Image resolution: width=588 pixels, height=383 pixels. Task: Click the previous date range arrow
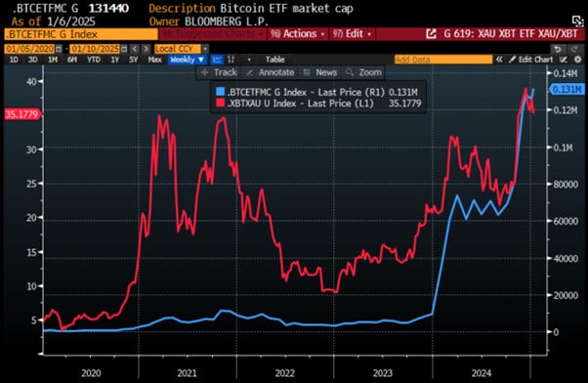135,49
